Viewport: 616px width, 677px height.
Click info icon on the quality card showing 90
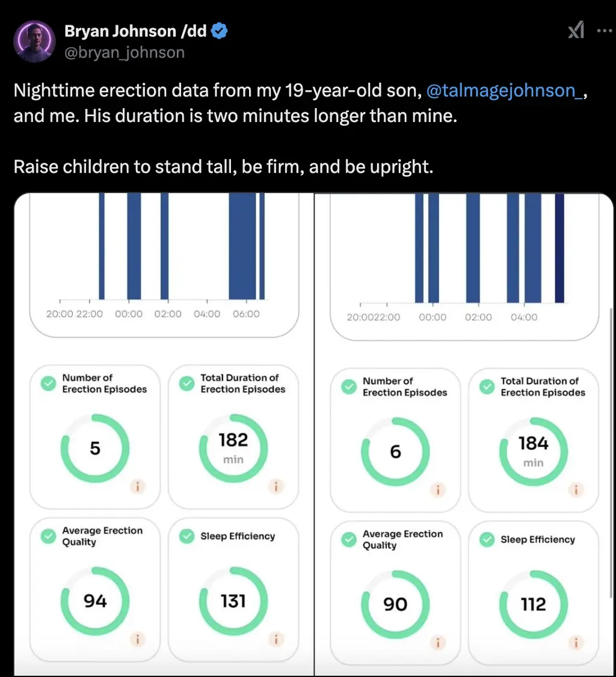tap(439, 643)
